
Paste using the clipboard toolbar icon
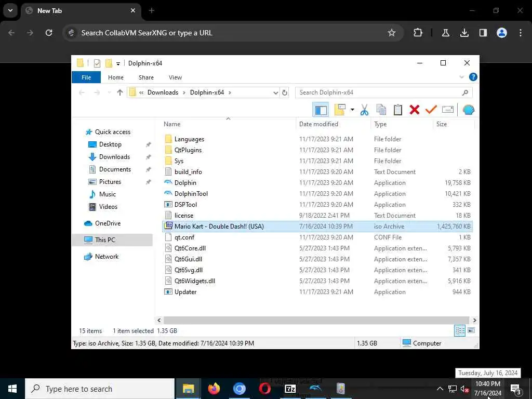point(397,110)
